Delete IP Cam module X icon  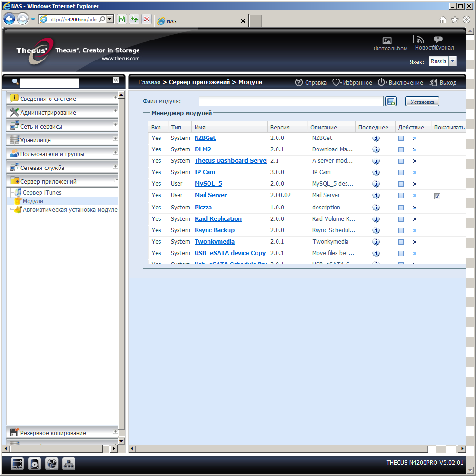(x=415, y=172)
